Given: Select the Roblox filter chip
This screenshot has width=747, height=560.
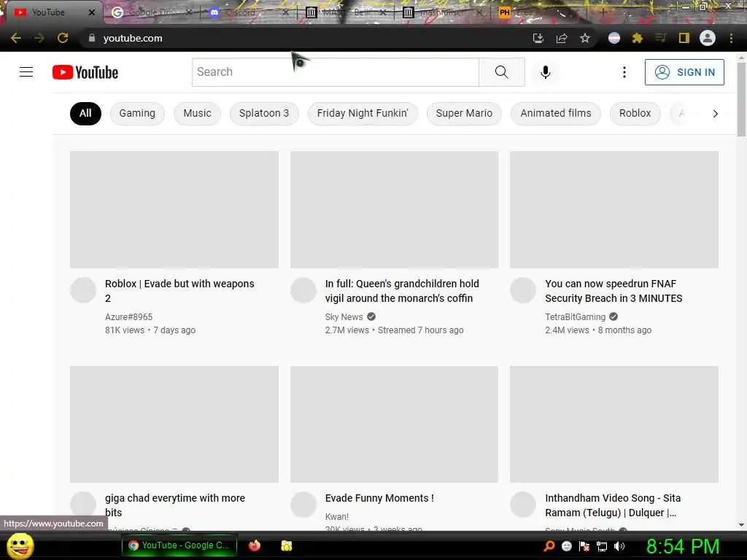Looking at the screenshot, I should point(635,113).
